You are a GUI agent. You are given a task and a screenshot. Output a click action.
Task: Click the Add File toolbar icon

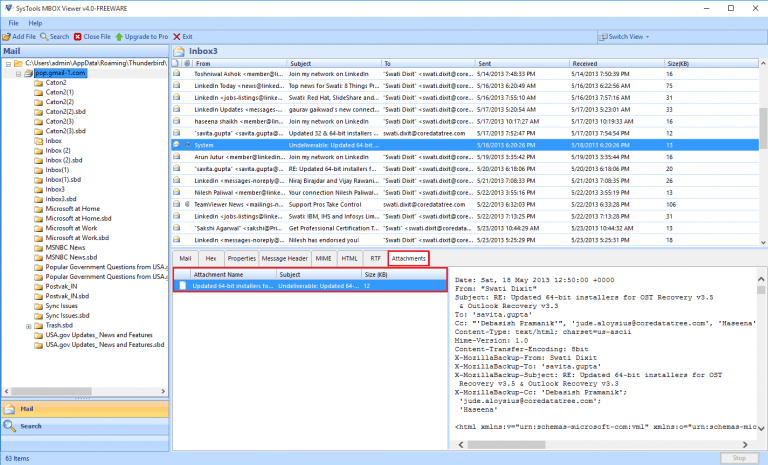tap(7, 36)
